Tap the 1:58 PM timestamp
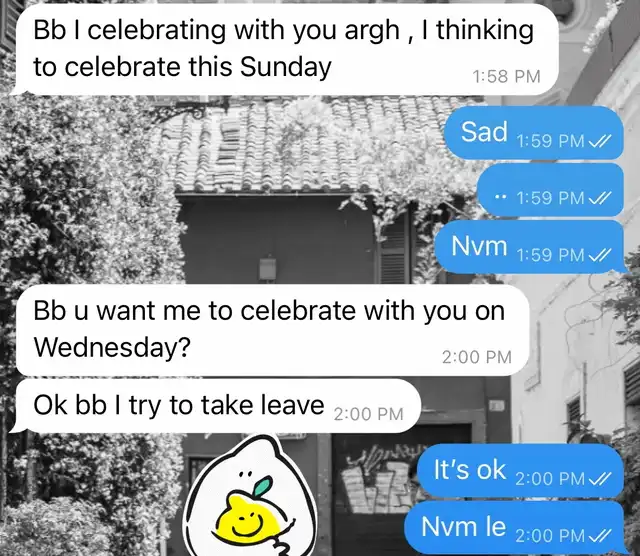This screenshot has height=556, width=640. pyautogui.click(x=506, y=77)
